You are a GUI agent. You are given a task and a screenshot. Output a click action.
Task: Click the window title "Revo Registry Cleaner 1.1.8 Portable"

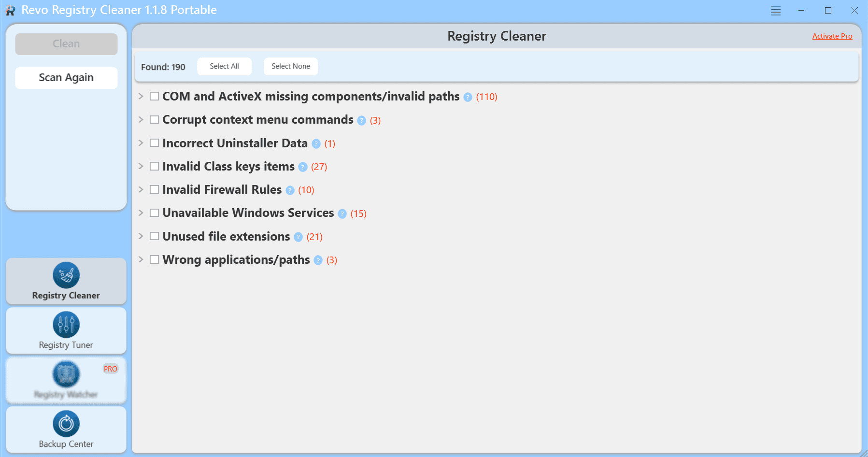click(x=119, y=10)
